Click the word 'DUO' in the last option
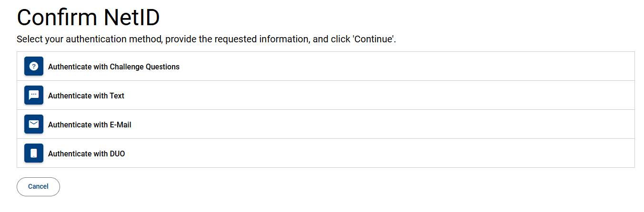This screenshot has height=212, width=644. (x=117, y=154)
